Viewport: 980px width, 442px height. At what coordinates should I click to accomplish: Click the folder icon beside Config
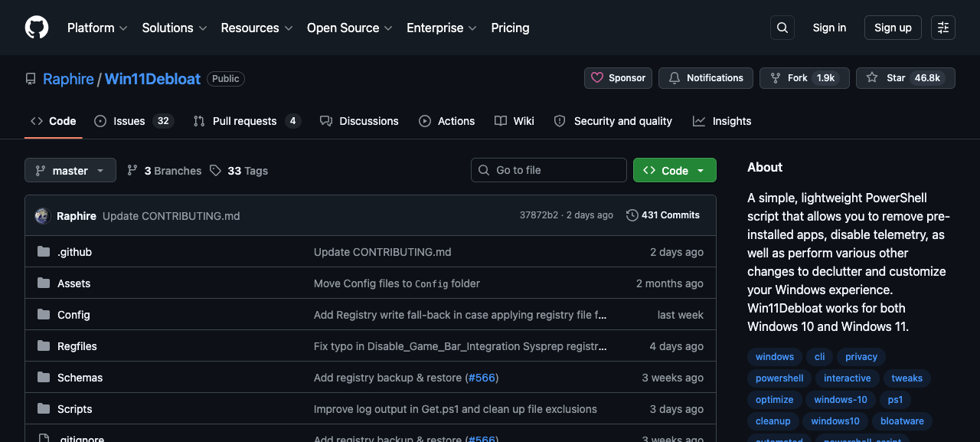tap(44, 315)
